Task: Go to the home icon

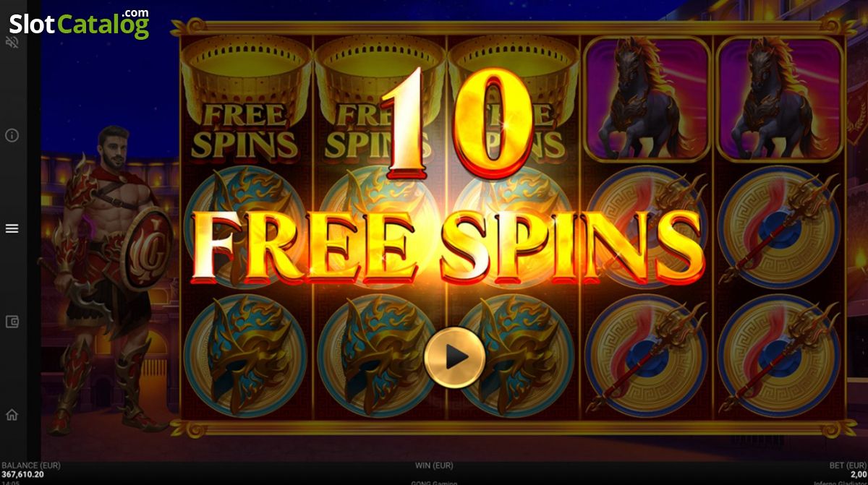Action: (x=12, y=415)
